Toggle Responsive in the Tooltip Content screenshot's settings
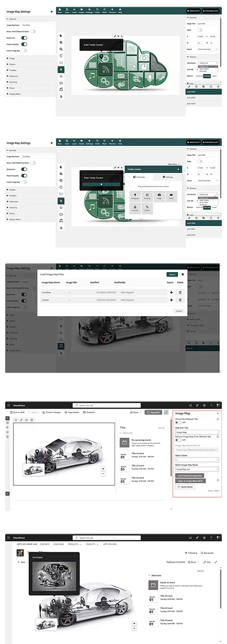This screenshot has width=227, height=644. 24,168
